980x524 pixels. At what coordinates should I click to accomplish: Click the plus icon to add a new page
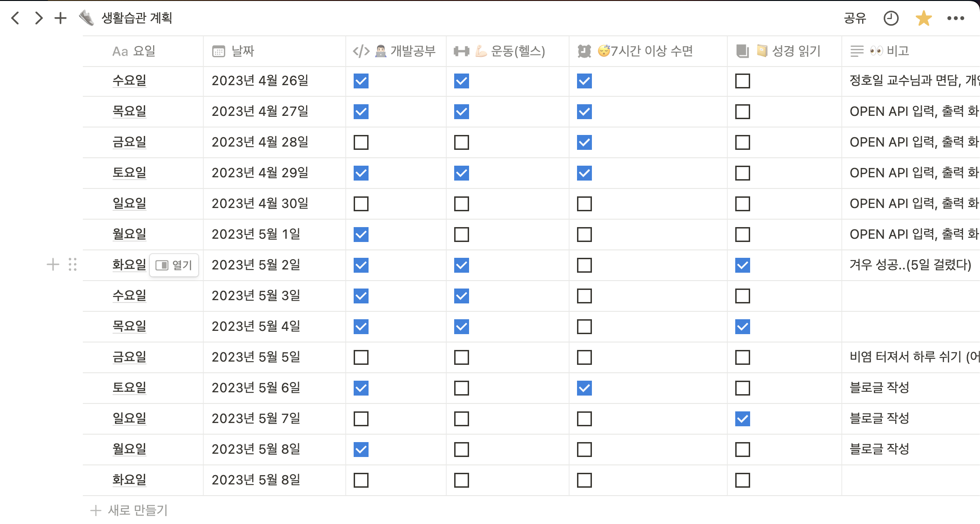60,18
